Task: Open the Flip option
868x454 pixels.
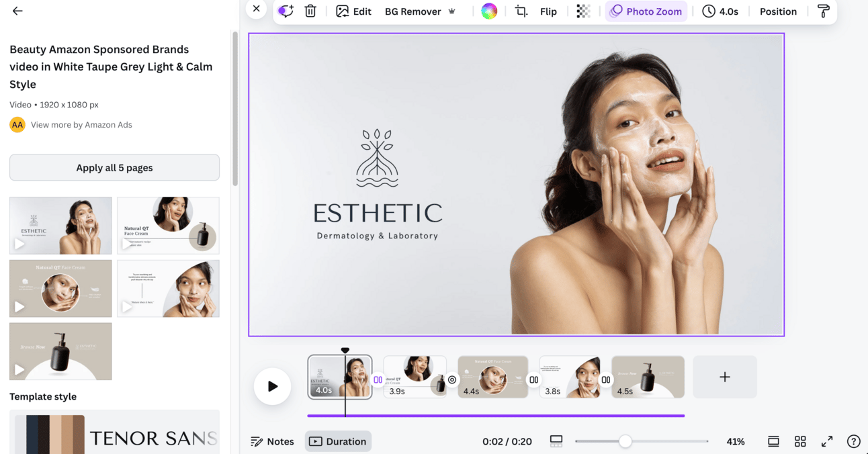Action: (x=548, y=11)
